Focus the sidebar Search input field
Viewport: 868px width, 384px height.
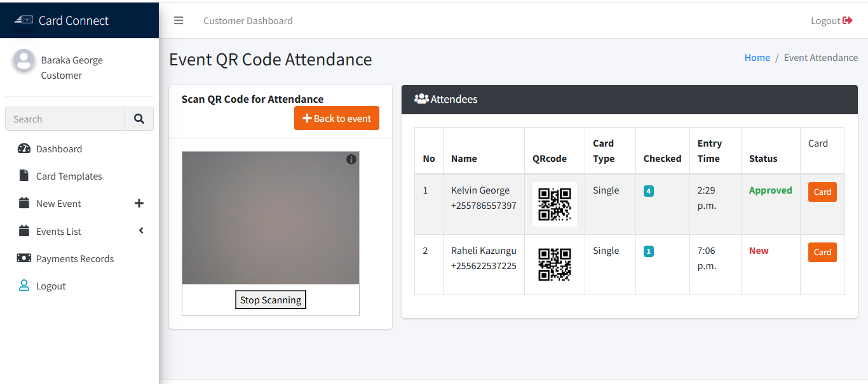pos(65,119)
